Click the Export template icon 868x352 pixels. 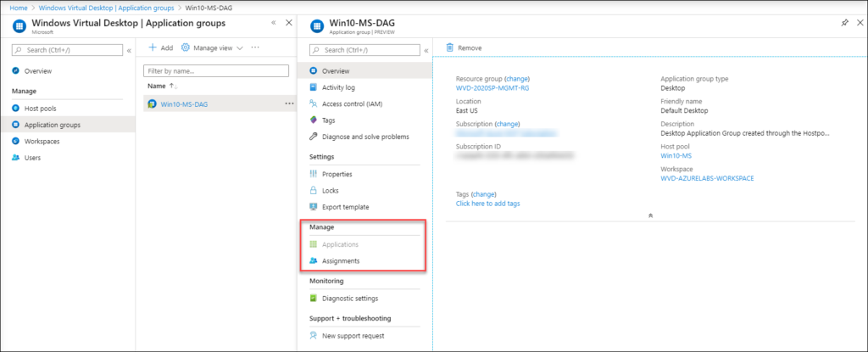pyautogui.click(x=314, y=207)
